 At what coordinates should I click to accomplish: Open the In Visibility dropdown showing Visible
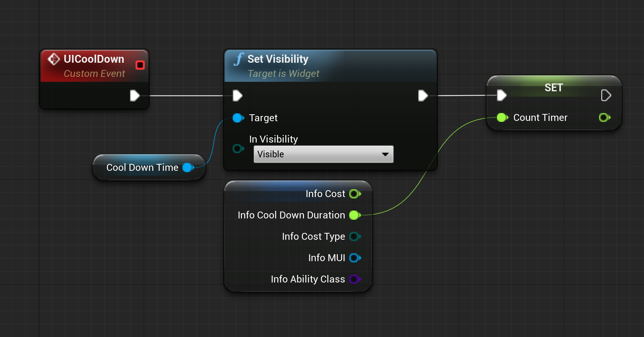coord(323,154)
